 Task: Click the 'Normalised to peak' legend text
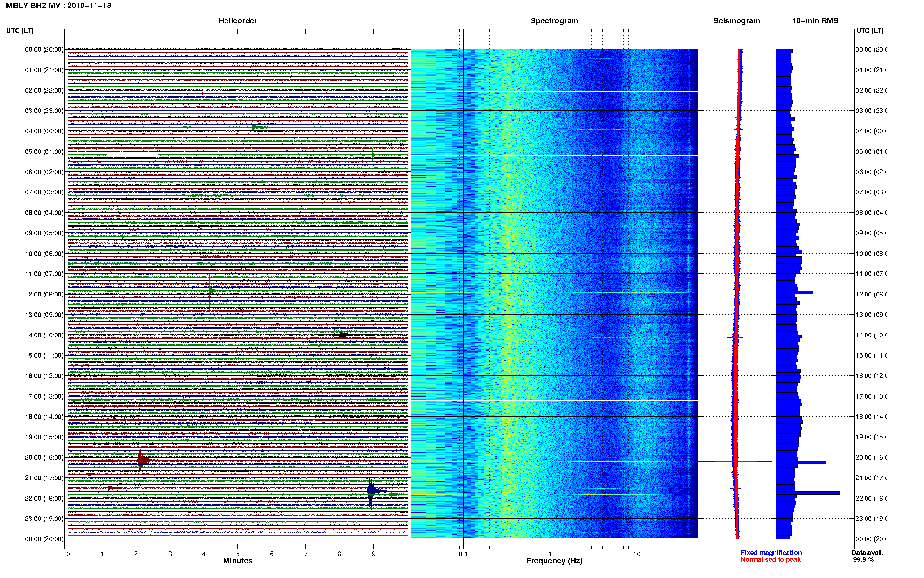coord(770,560)
